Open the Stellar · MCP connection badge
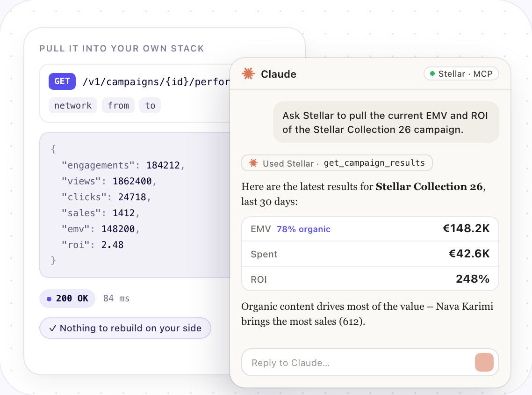Screen dimensions: 532x395 (x=461, y=73)
